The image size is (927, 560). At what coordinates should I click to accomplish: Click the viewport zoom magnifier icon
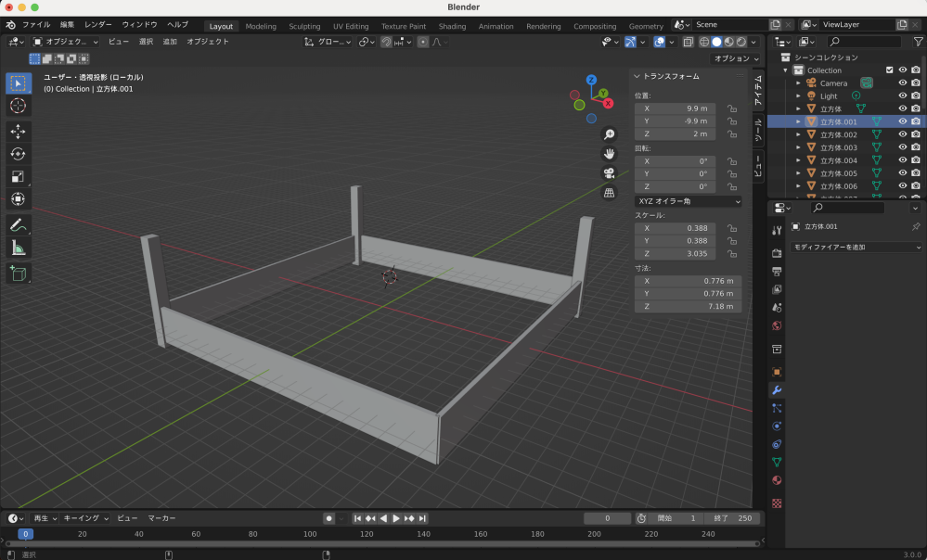pos(609,134)
